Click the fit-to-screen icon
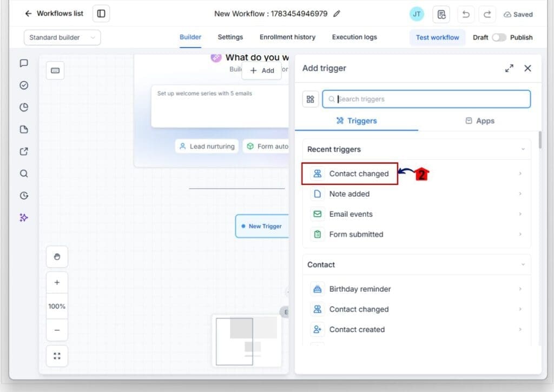The height and width of the screenshot is (392, 554). (57, 356)
